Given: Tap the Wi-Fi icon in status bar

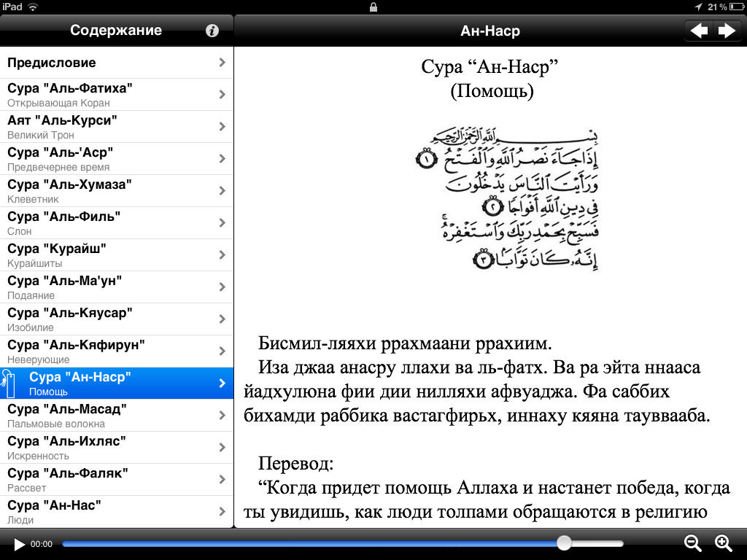Looking at the screenshot, I should point(33,7).
